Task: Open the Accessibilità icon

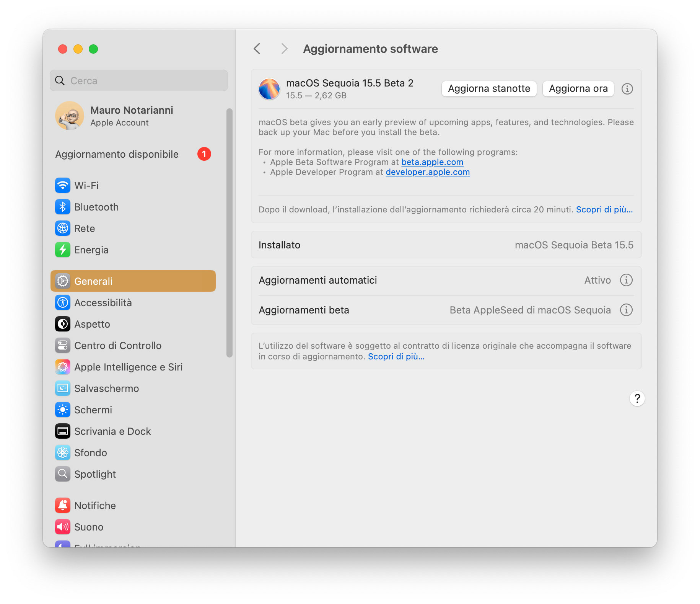Action: pyautogui.click(x=63, y=303)
